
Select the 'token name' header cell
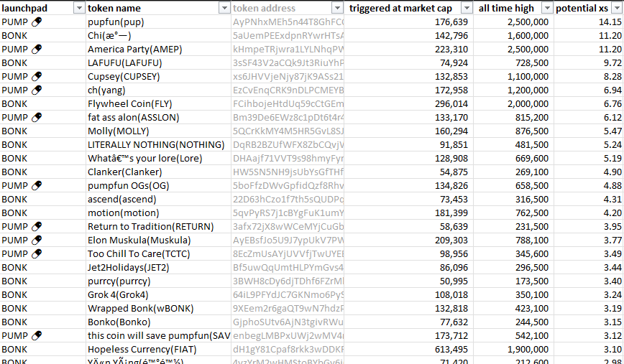click(x=158, y=8)
